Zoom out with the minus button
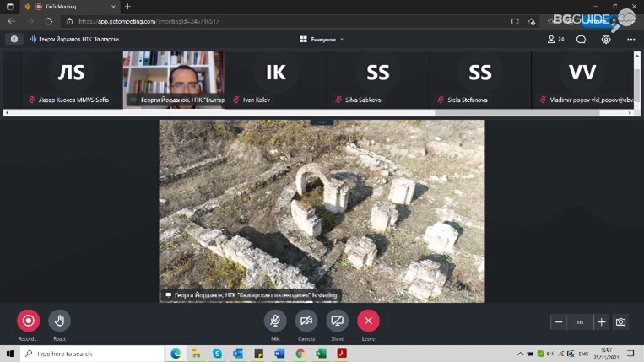Image resolution: width=644 pixels, height=362 pixels. (558, 322)
